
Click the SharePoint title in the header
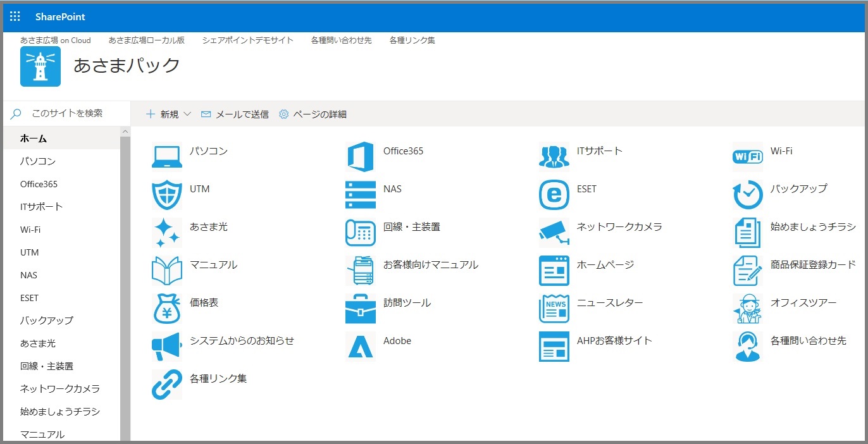tap(60, 16)
